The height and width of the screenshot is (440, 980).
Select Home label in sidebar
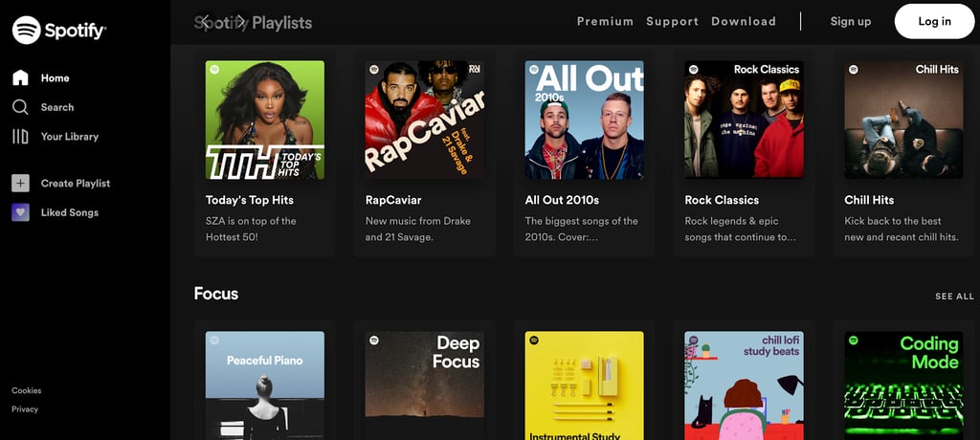point(55,78)
